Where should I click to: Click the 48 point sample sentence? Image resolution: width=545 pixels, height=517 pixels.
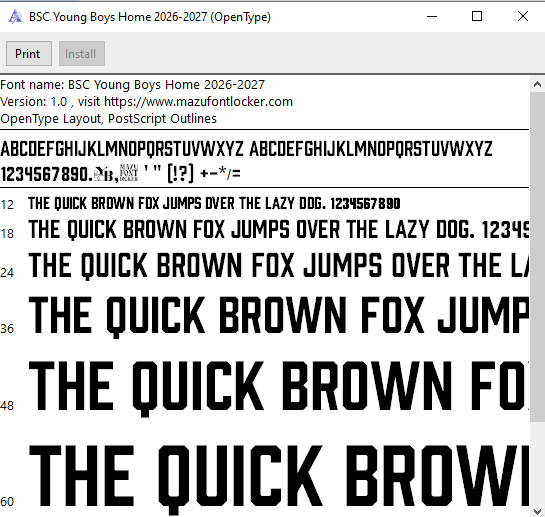[279, 389]
